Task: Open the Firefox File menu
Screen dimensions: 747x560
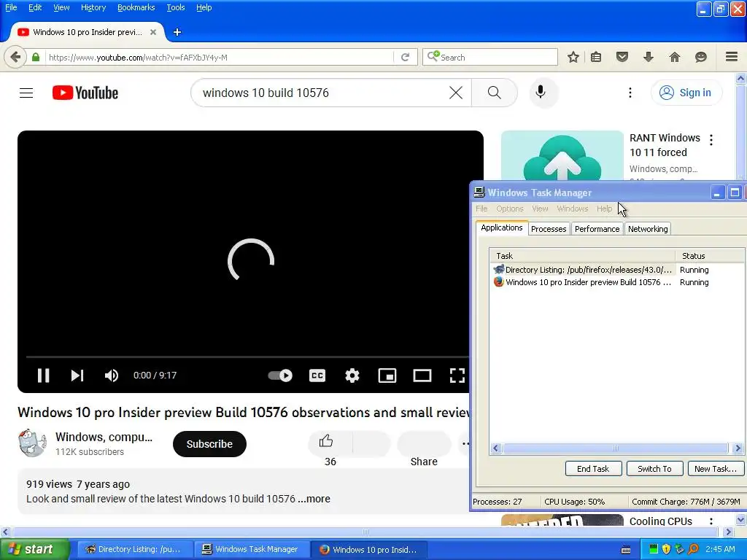Action: pos(11,7)
